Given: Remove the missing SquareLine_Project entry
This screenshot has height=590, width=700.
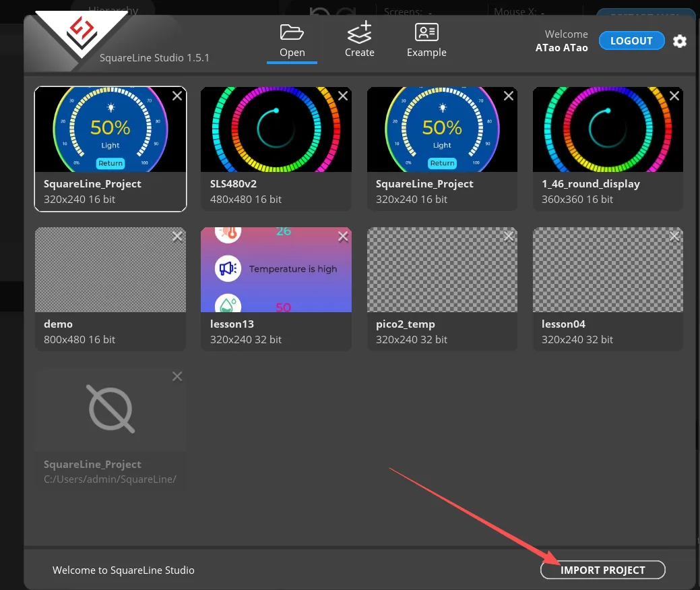Looking at the screenshot, I should pos(177,376).
